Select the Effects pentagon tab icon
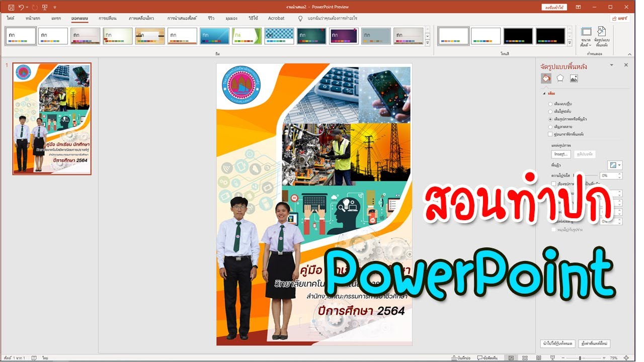Screen dimensions: 644x362 [560, 78]
